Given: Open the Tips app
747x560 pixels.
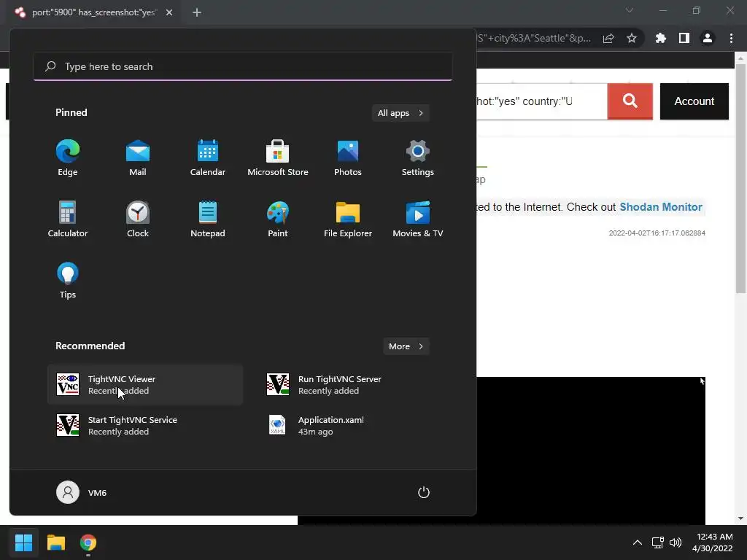Looking at the screenshot, I should (68, 281).
